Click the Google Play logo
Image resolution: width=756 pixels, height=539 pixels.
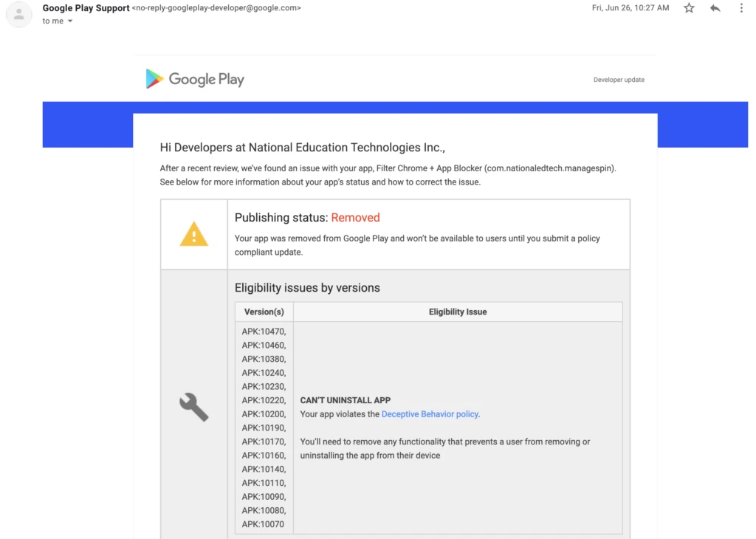point(194,78)
